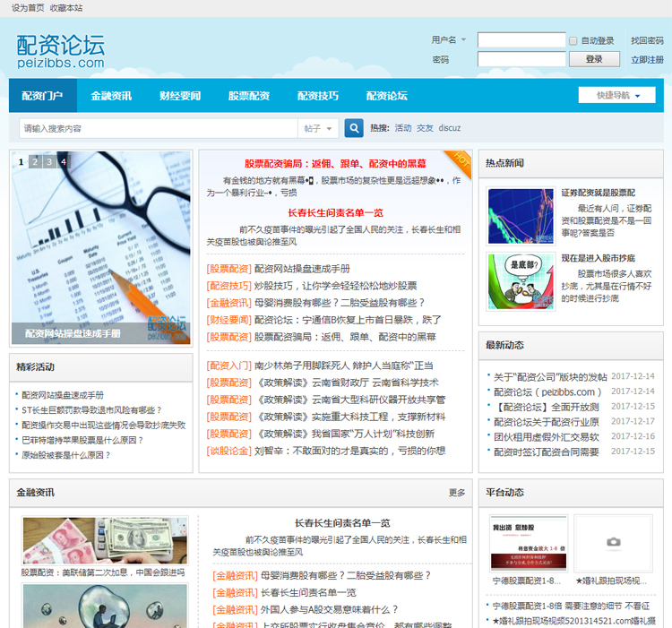Screen dimensions: 672x628
Task: Open 股票配资：美联储第二次加息 caption link
Action: tap(103, 572)
